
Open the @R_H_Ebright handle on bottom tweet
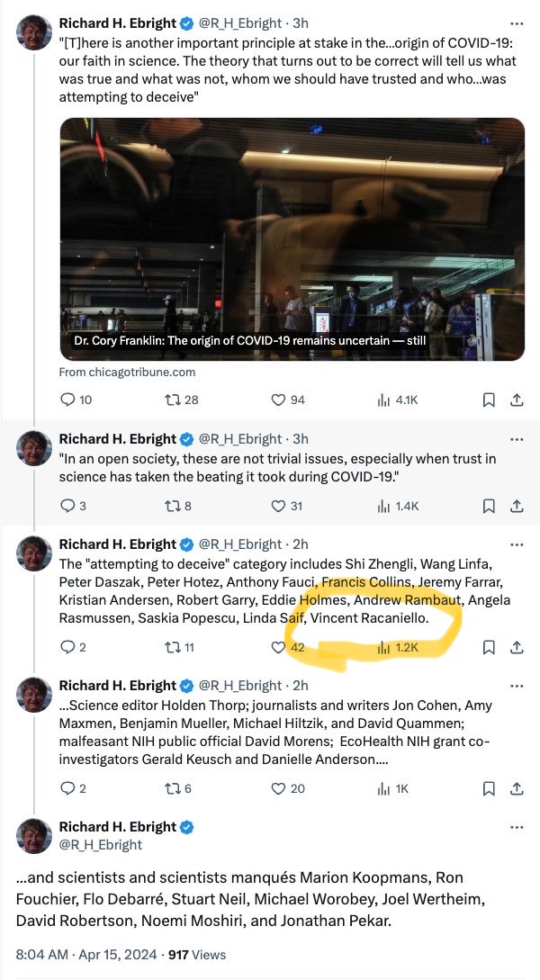pyautogui.click(x=101, y=844)
